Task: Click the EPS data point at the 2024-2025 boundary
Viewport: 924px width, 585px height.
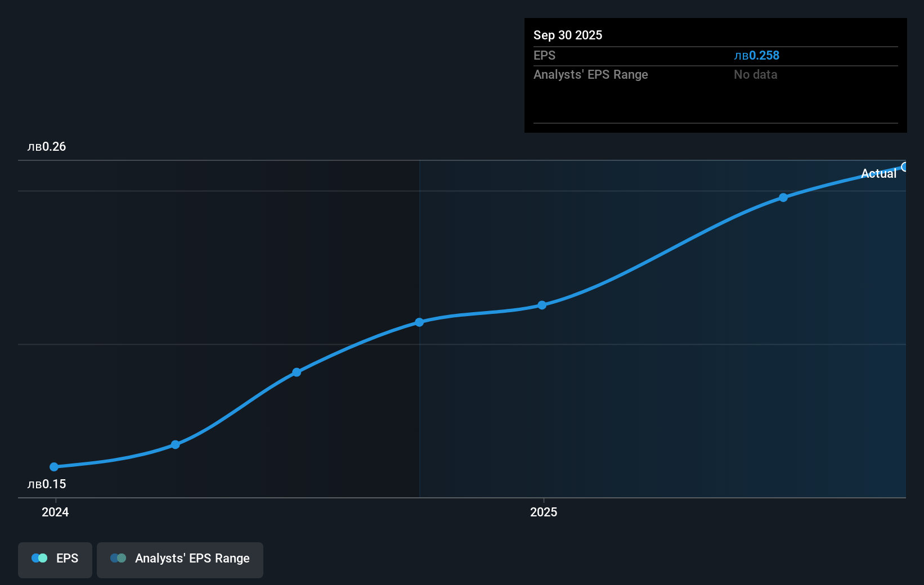Action: 420,322
